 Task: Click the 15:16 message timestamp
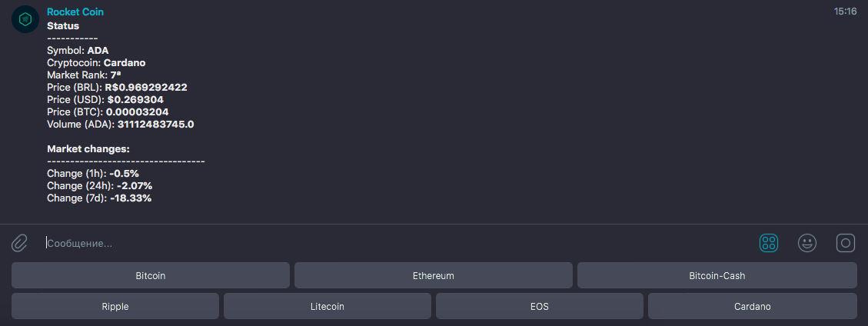(845, 12)
